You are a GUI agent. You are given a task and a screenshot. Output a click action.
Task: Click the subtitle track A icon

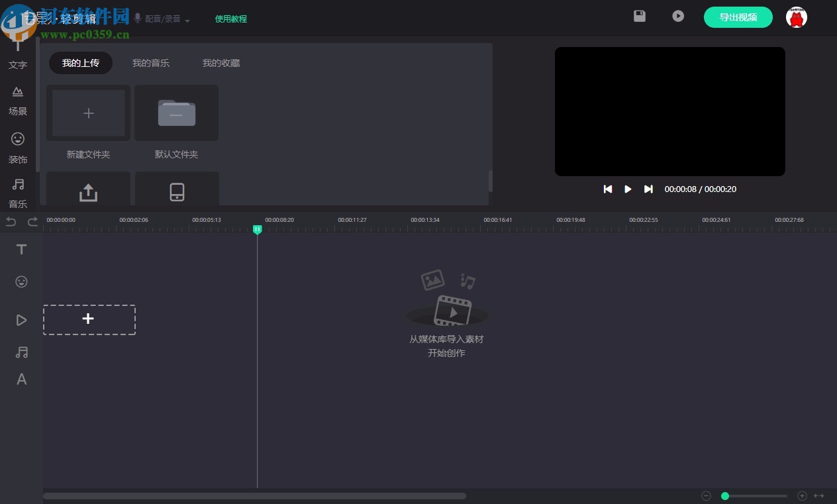point(21,379)
